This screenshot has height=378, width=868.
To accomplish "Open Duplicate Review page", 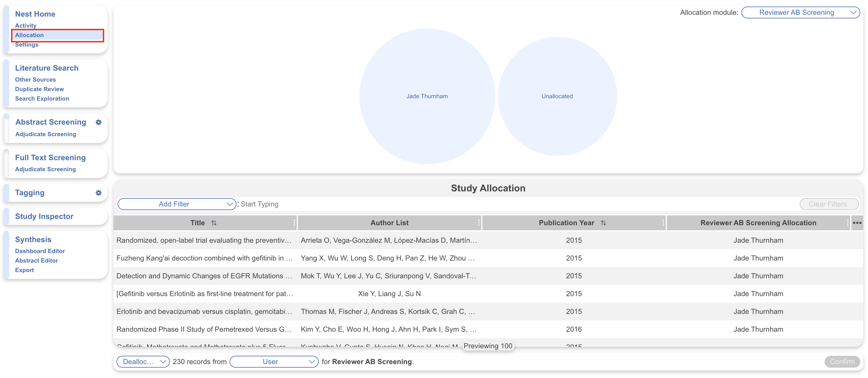I will [x=40, y=89].
